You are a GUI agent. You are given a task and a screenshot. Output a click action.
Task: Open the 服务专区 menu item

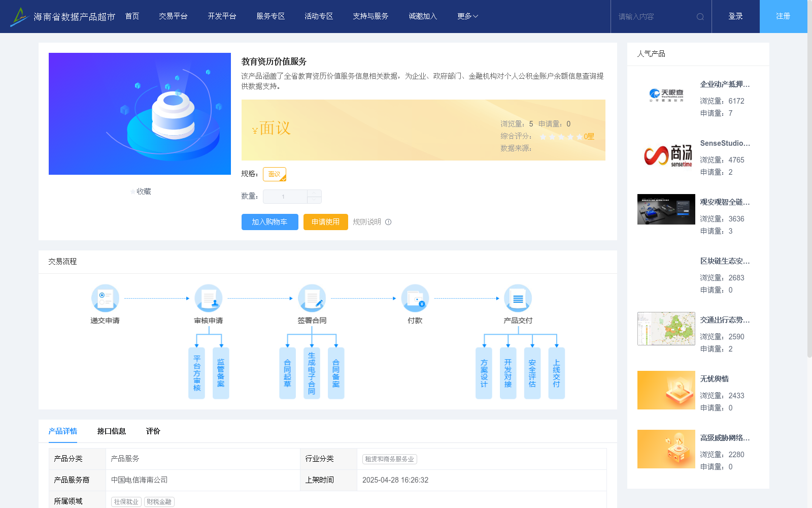(x=270, y=16)
